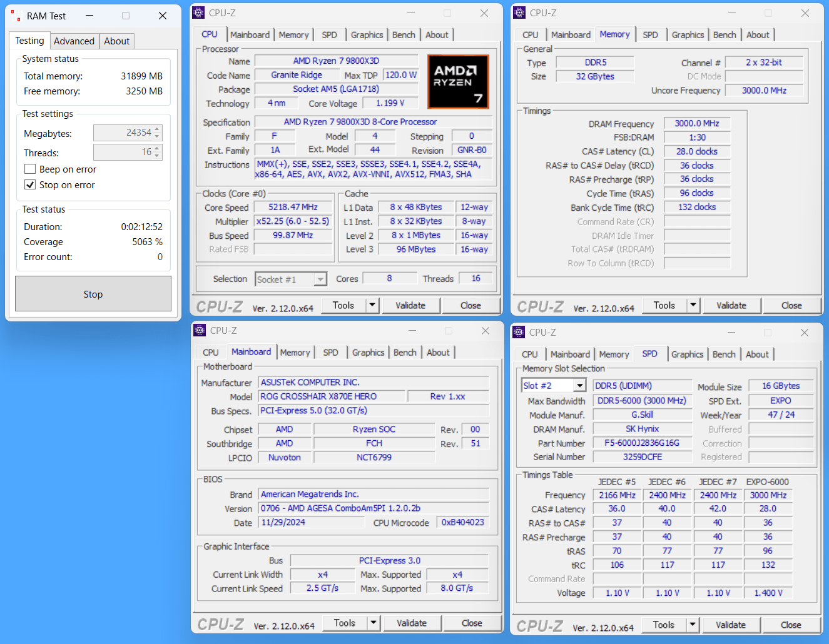This screenshot has height=644, width=829.
Task: Click the AMD Ryzen 7 processor logo
Action: coord(458,81)
